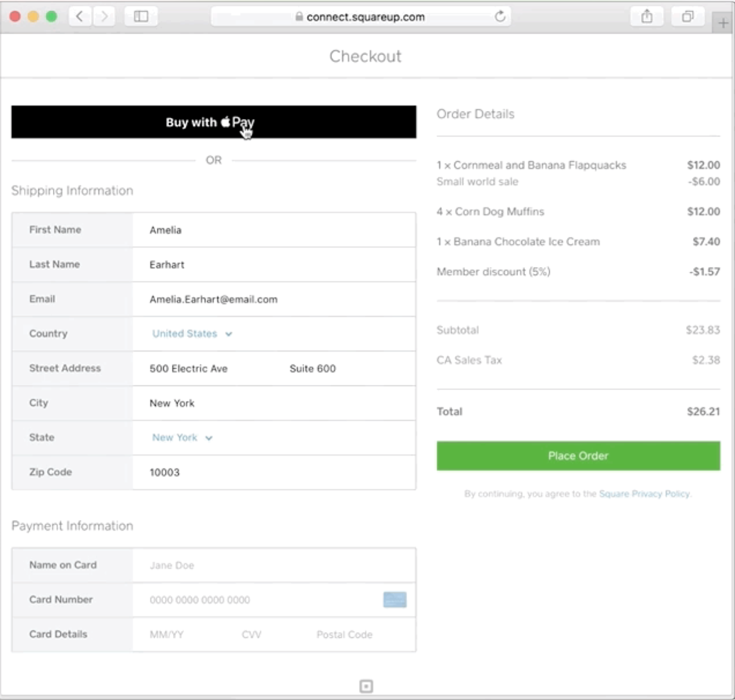Click the CVV field under Card Details
735x700 pixels.
pyautogui.click(x=252, y=634)
